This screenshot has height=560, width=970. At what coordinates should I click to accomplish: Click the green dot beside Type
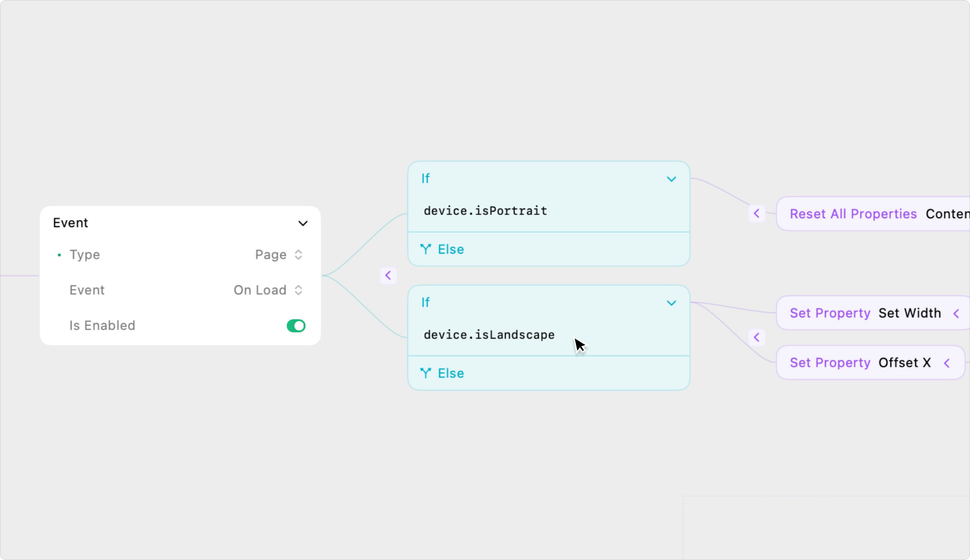[59, 255]
